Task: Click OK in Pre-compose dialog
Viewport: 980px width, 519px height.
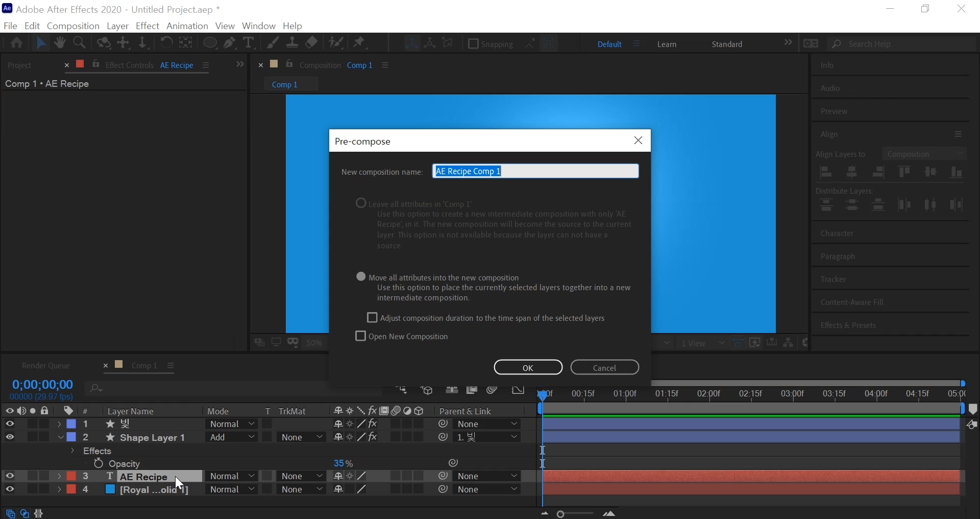Action: tap(528, 367)
